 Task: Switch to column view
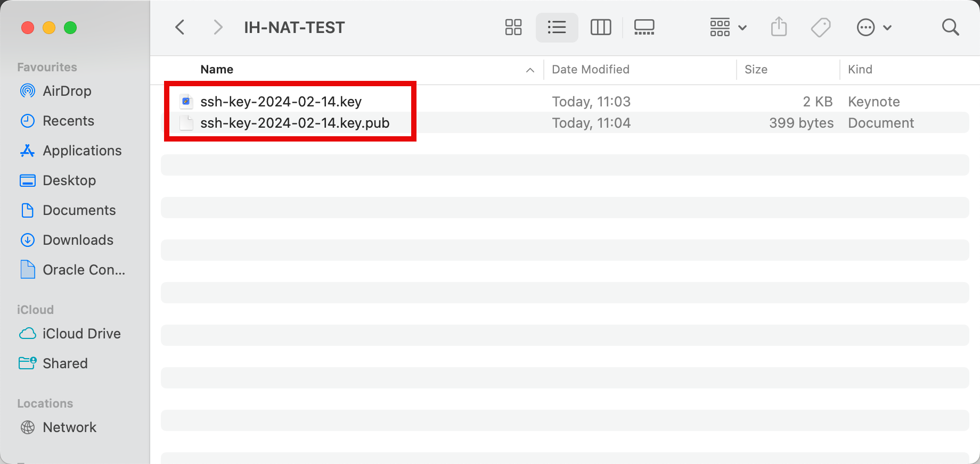point(601,27)
